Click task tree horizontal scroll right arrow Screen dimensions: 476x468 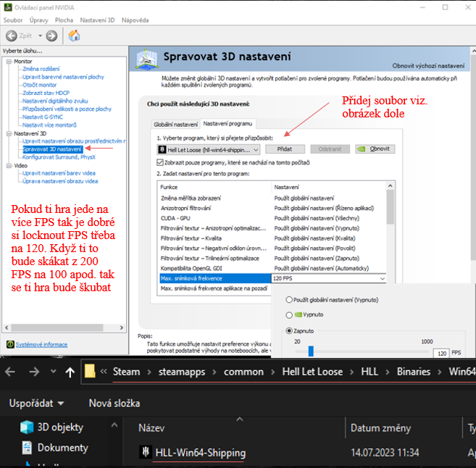(x=122, y=327)
